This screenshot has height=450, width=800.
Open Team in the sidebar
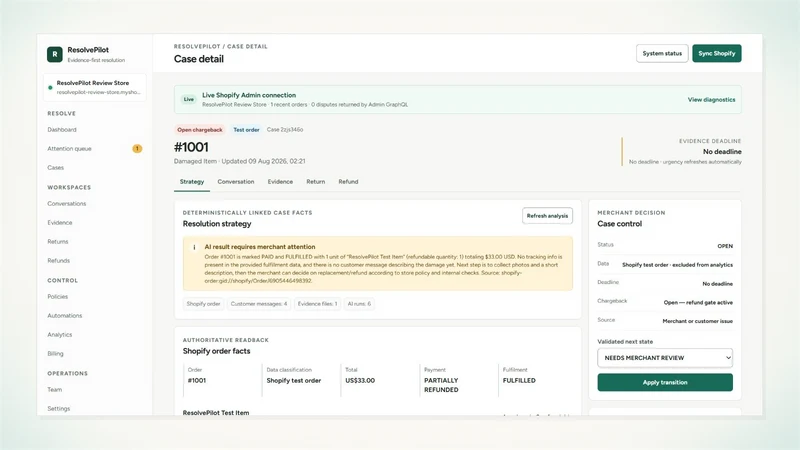(55, 389)
